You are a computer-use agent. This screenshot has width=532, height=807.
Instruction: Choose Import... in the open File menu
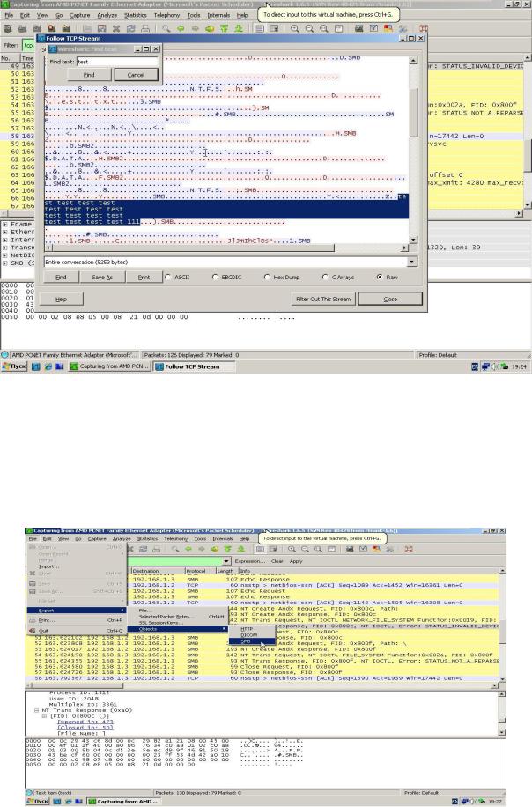(x=75, y=566)
